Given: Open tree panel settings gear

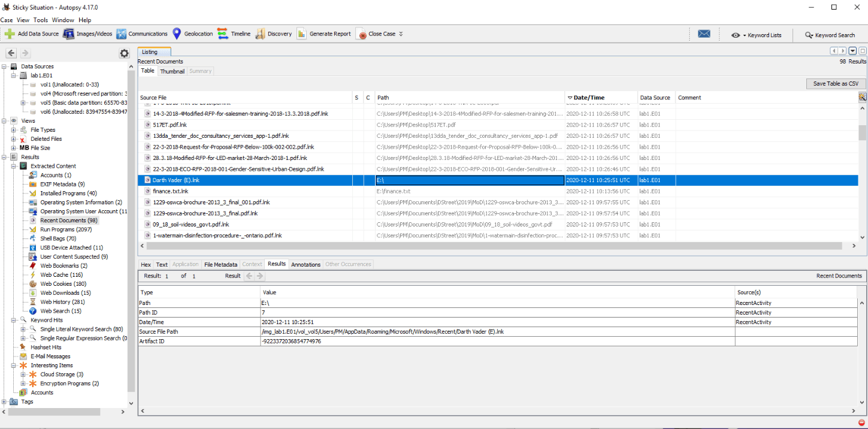Looking at the screenshot, I should (124, 53).
